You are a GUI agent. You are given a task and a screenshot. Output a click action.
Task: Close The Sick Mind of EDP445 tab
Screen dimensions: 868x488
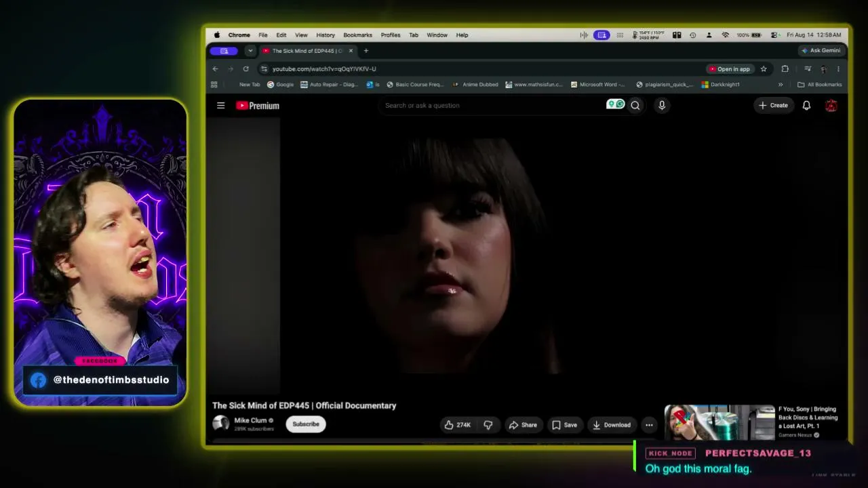[351, 51]
